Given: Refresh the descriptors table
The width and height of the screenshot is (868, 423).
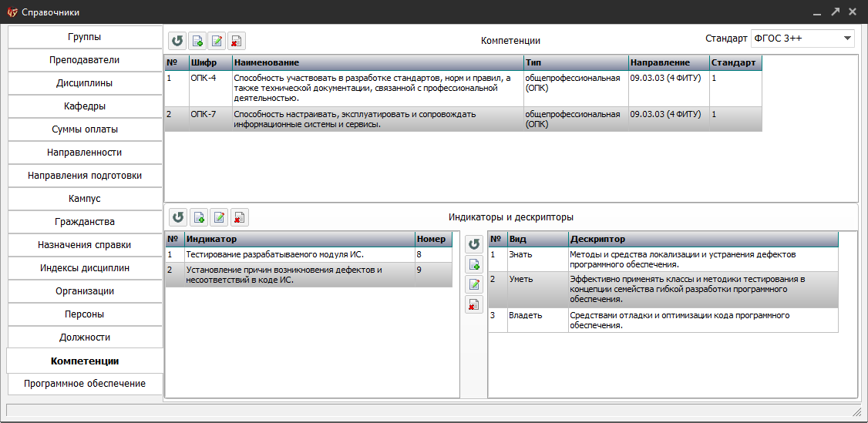Looking at the screenshot, I should 474,243.
